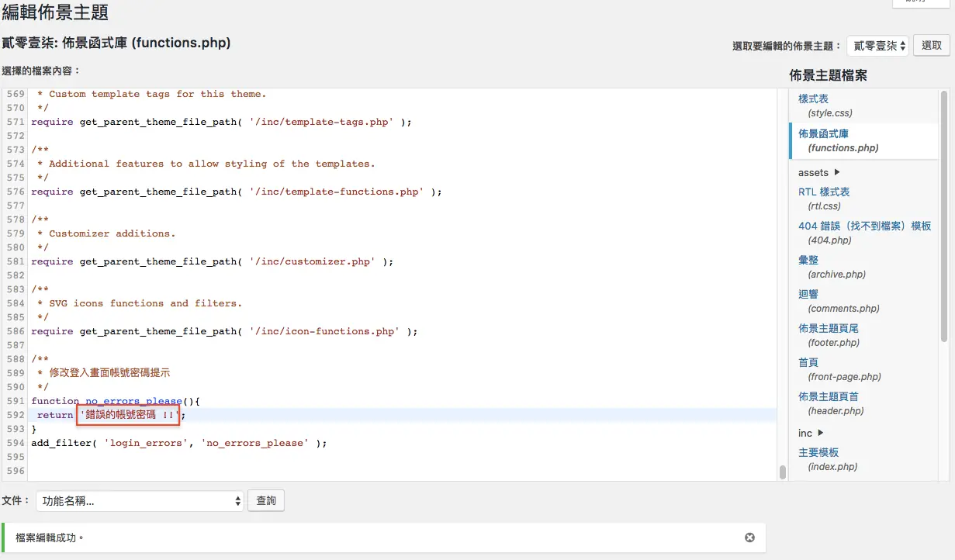Open the 佈景主題頁尾 footer.php file
Screen dimensions: 955x560
[x=829, y=328]
